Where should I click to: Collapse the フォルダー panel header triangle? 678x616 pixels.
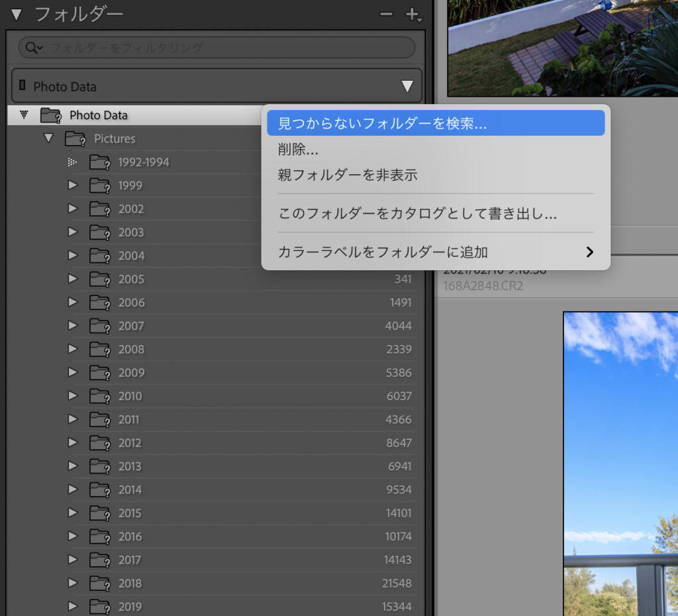16,15
